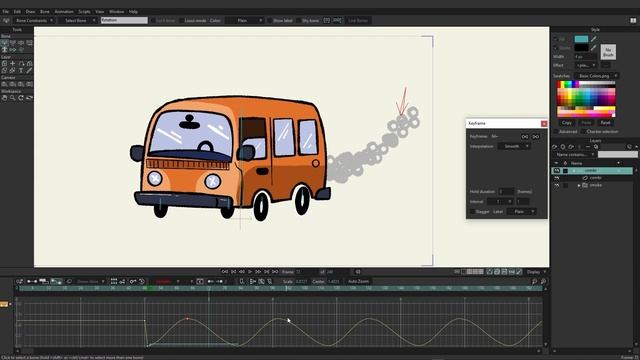Close the Keyframe dialog
The image size is (640, 360).
(544, 123)
